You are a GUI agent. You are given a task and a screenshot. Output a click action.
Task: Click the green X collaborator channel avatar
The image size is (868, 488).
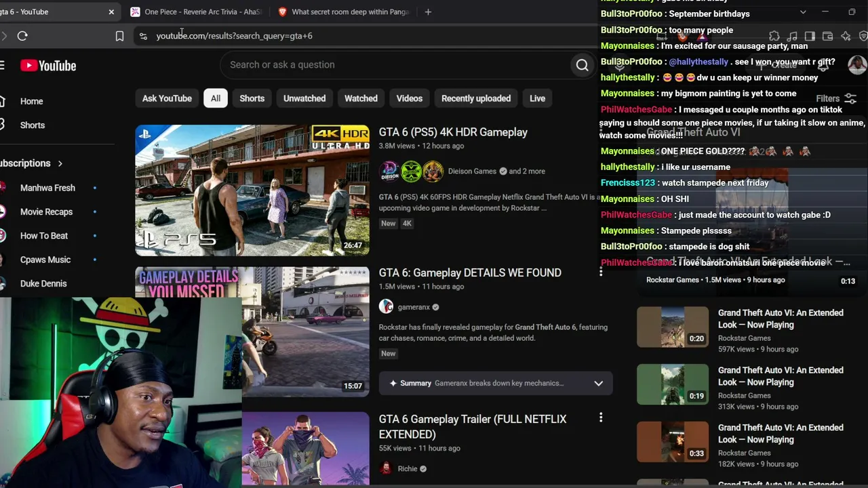pos(411,171)
